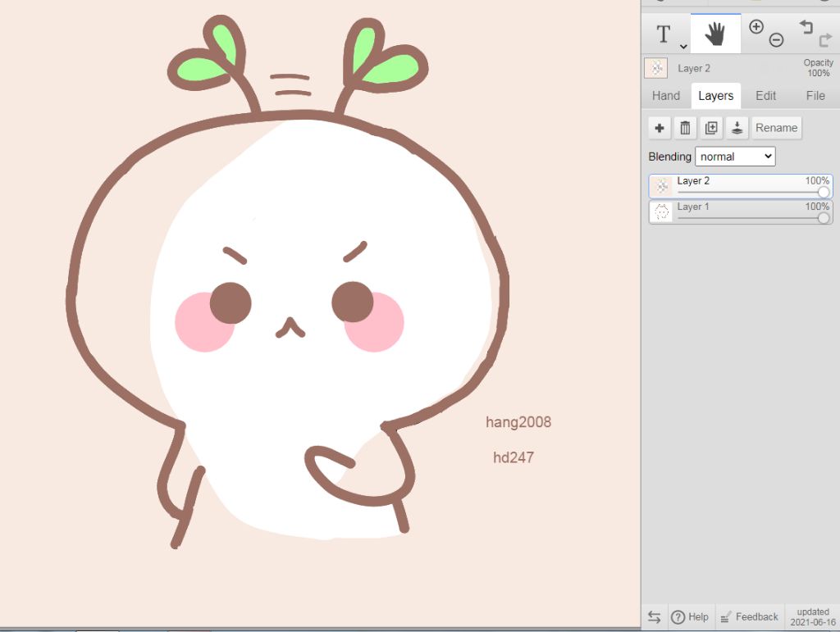
Task: Switch to the File tab
Action: click(x=815, y=96)
